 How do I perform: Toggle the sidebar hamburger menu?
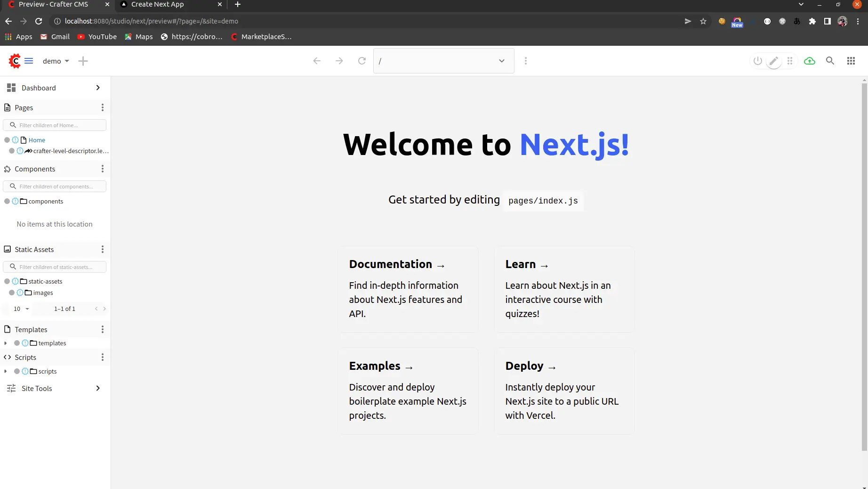pyautogui.click(x=29, y=61)
